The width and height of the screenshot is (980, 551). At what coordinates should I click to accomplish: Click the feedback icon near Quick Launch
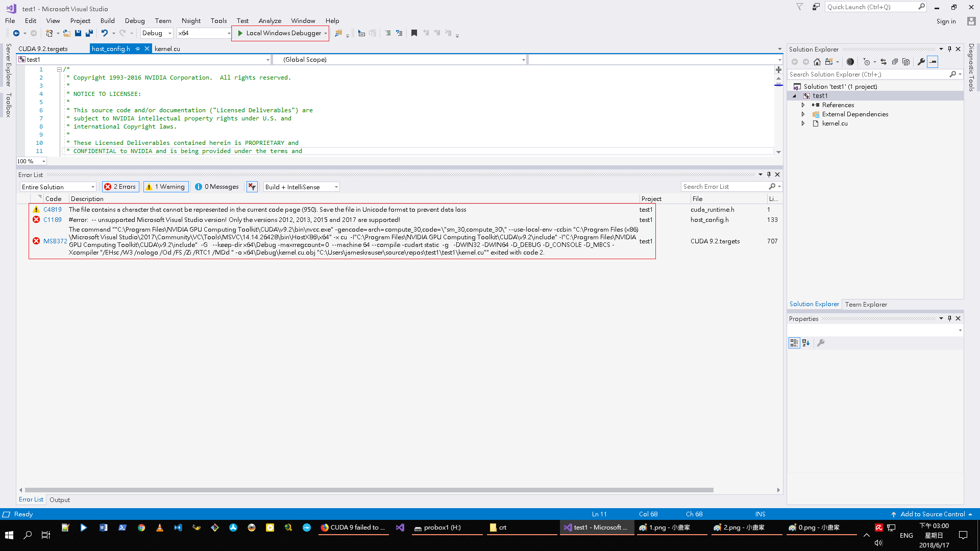pyautogui.click(x=816, y=7)
